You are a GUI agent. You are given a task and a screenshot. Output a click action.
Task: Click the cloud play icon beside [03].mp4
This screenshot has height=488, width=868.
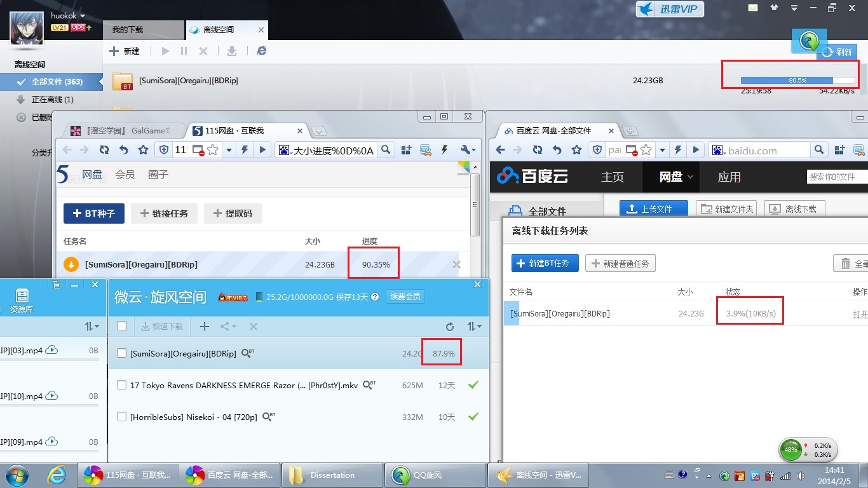pyautogui.click(x=52, y=350)
